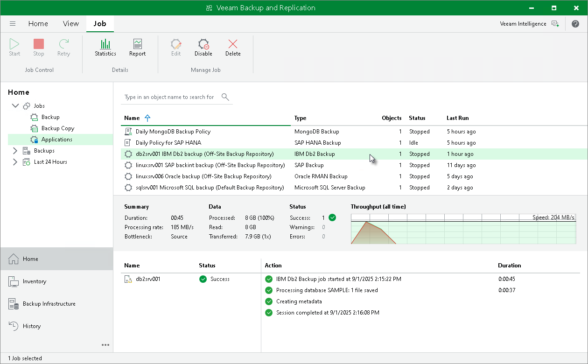This screenshot has width=588, height=364.
Task: Switch to the View ribbon tab
Action: (x=71, y=24)
